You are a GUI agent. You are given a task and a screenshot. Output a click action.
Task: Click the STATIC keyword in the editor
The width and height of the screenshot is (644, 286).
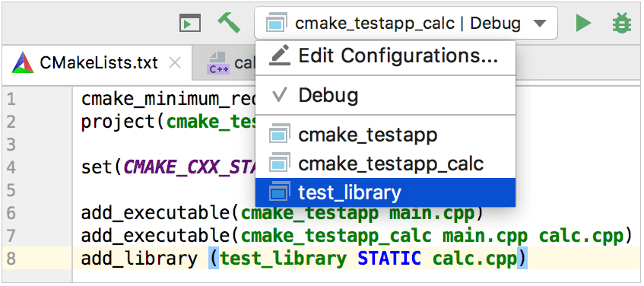pyautogui.click(x=389, y=259)
